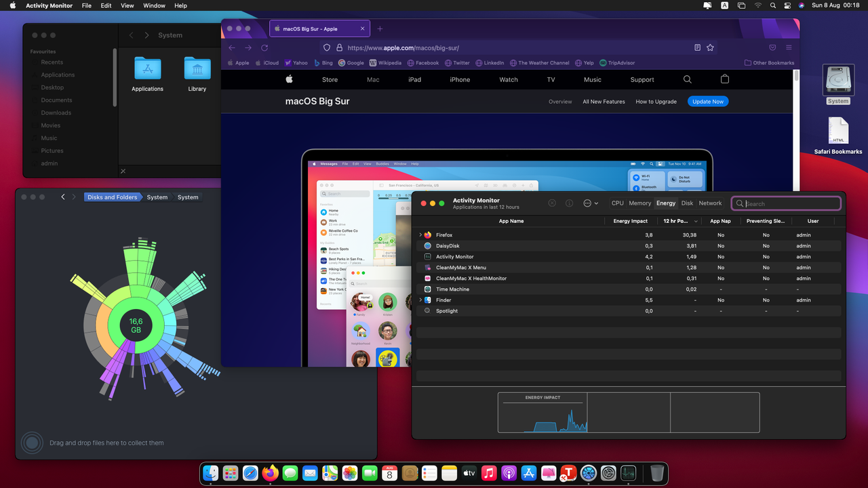Open the Library folder in Finder window

(x=197, y=75)
